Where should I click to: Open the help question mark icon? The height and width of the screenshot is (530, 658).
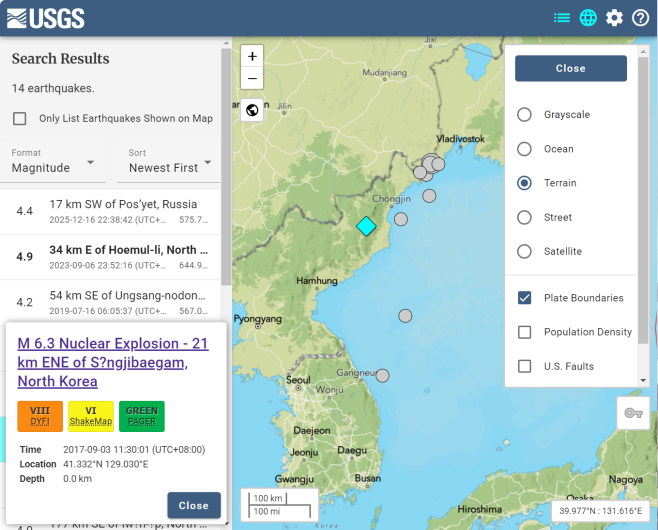(x=640, y=18)
